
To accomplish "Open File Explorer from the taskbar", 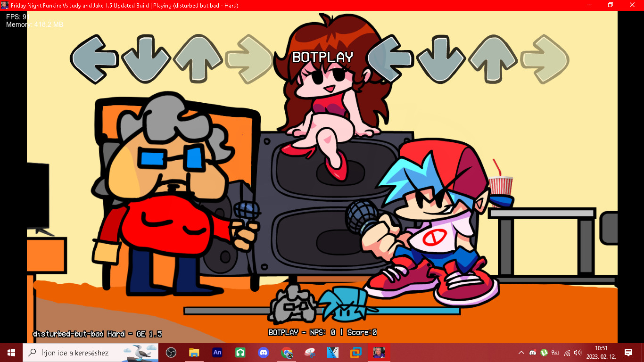I will (194, 353).
